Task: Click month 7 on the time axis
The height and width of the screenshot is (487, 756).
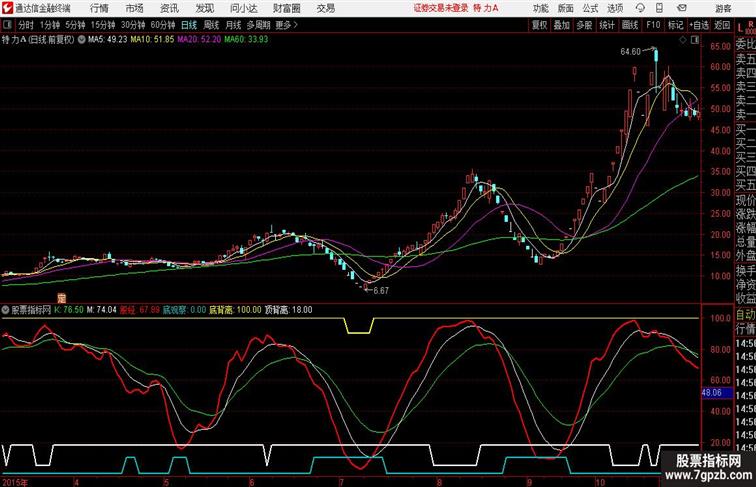Action: (x=341, y=482)
